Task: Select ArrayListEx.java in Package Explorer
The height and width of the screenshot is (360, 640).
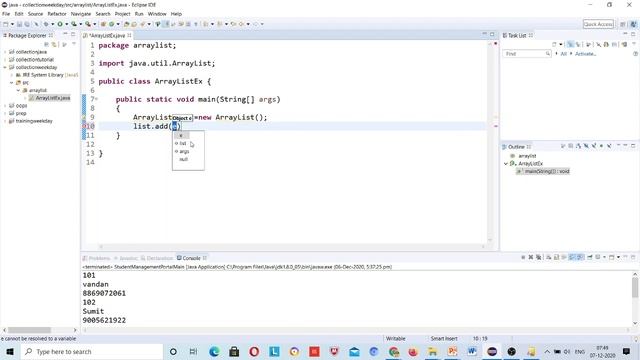Action: click(50, 98)
